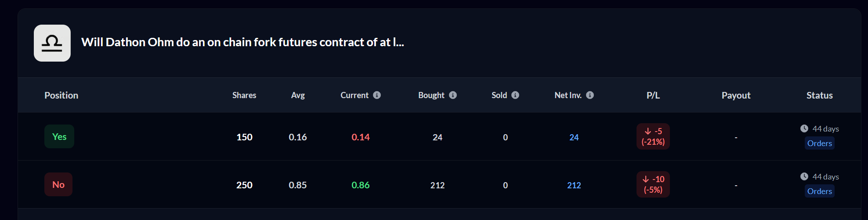Screen dimensions: 868x220
Task: Click the Current column info icon
Action: [377, 95]
